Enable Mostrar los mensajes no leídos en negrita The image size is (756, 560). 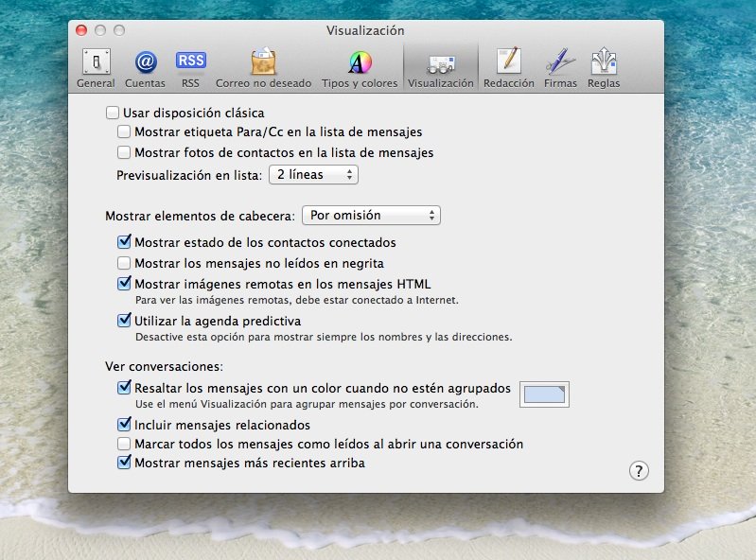tap(124, 263)
